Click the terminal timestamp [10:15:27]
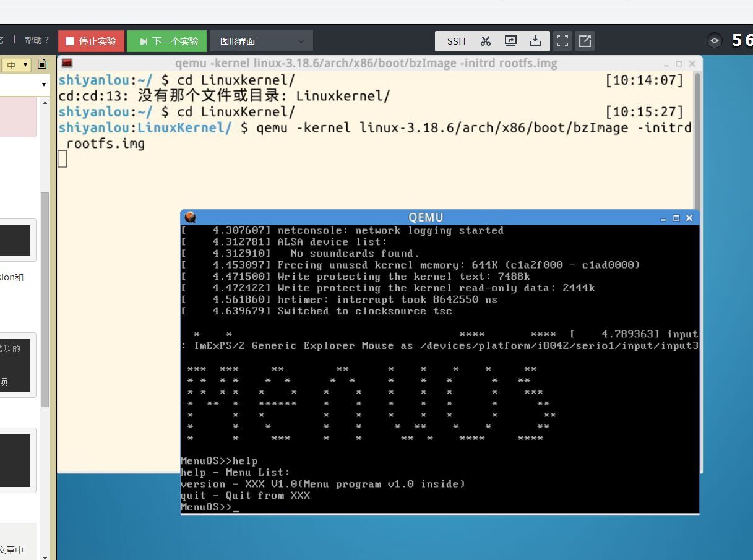The image size is (753, 560). [644, 112]
